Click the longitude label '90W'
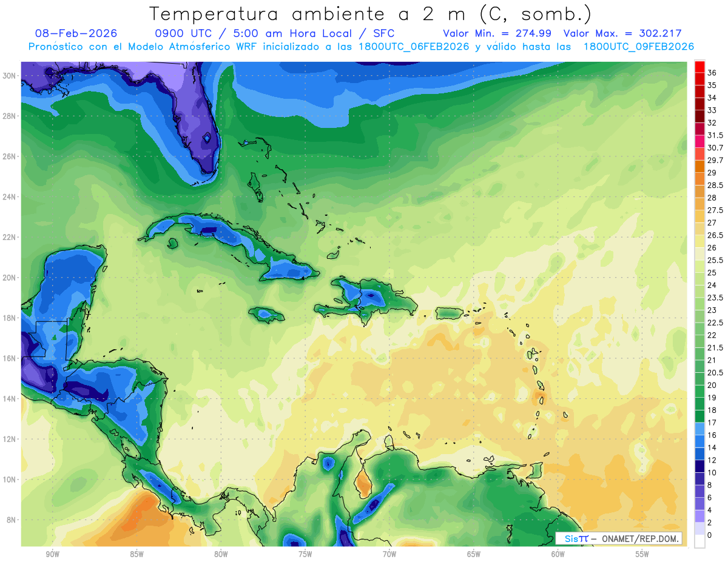 (52, 554)
